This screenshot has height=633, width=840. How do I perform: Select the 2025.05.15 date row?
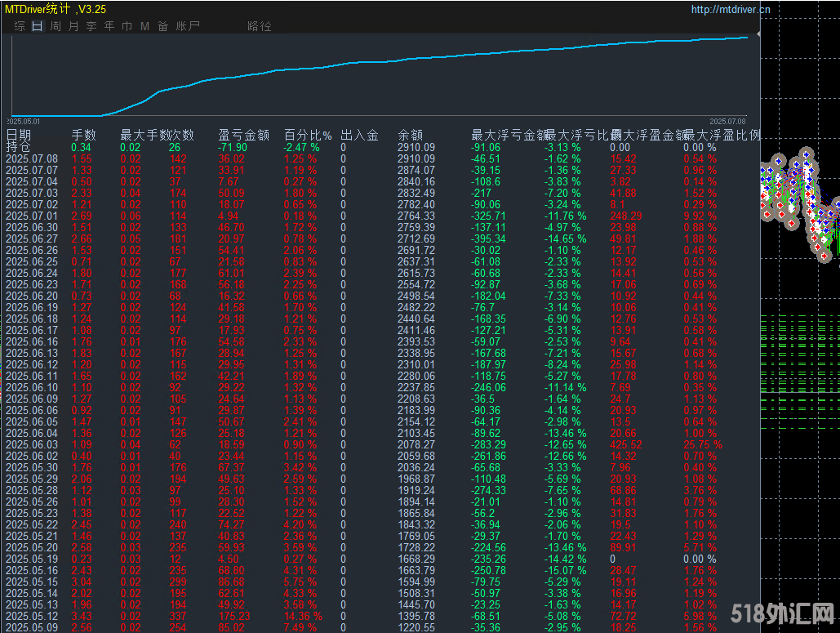[x=32, y=582]
